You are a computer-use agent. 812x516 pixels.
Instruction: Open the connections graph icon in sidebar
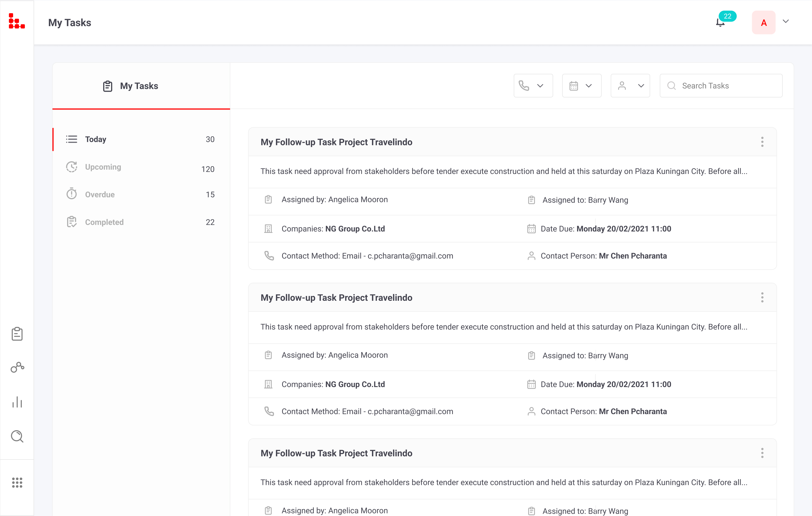click(17, 367)
